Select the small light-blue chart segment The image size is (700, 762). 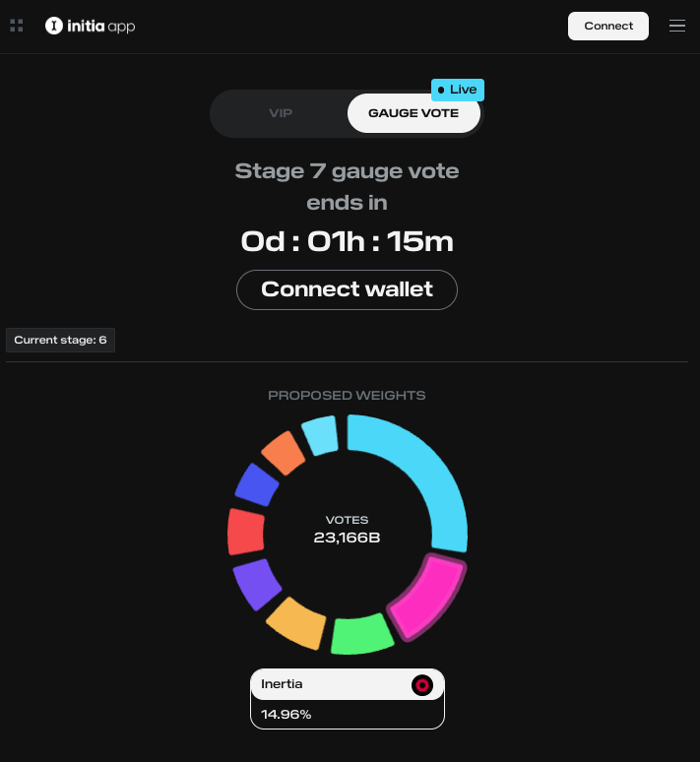320,435
